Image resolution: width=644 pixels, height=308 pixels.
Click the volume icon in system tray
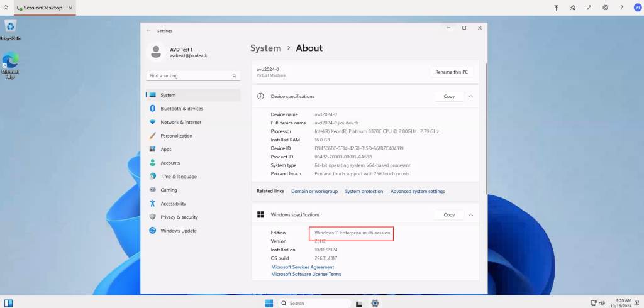point(601,303)
